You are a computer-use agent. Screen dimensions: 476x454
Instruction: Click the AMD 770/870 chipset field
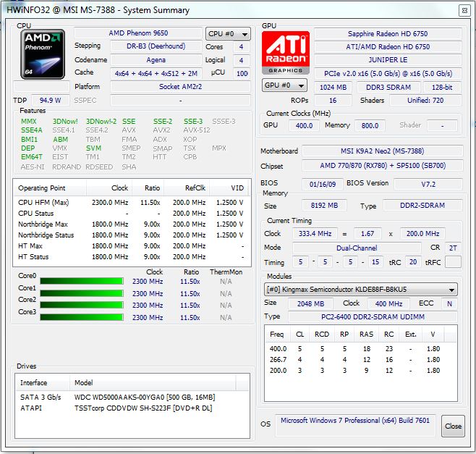[x=383, y=166]
